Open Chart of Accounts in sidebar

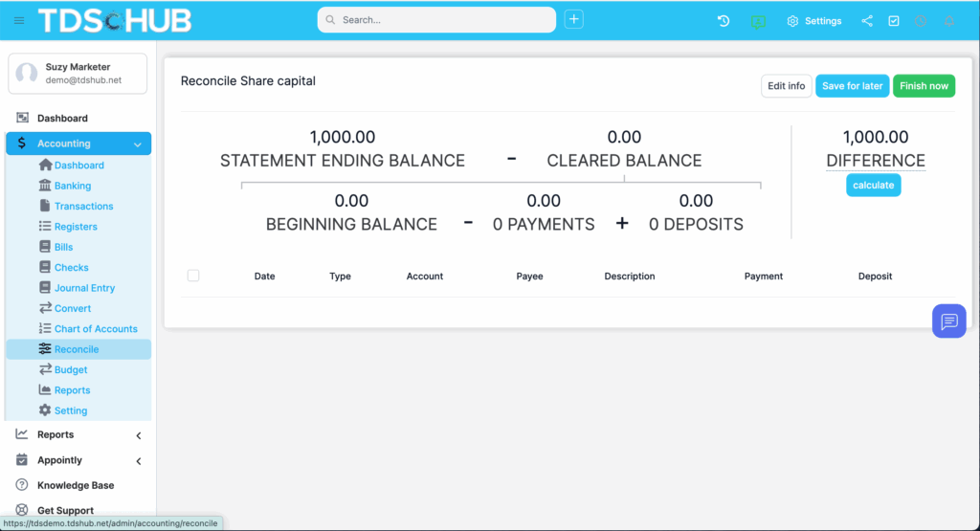click(x=95, y=329)
